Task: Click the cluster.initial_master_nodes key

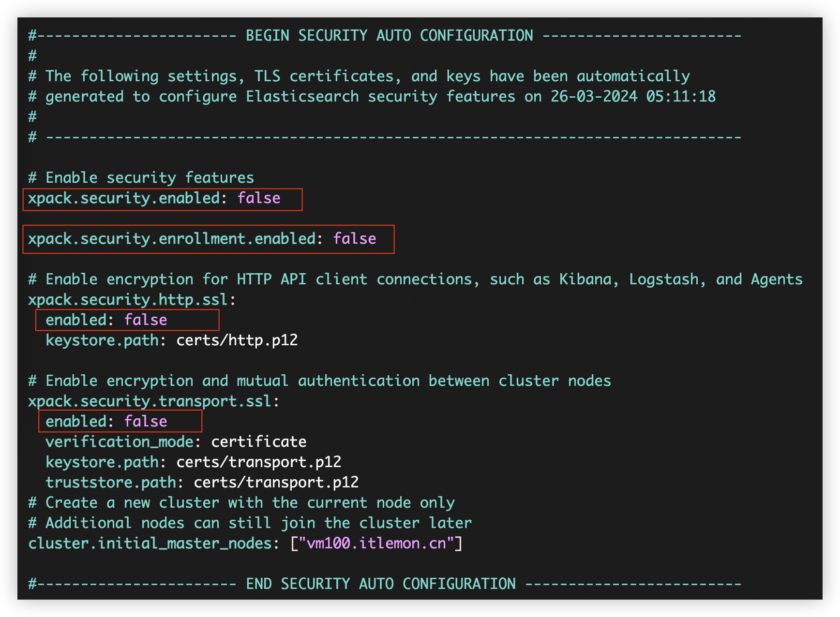Action: pos(150,544)
